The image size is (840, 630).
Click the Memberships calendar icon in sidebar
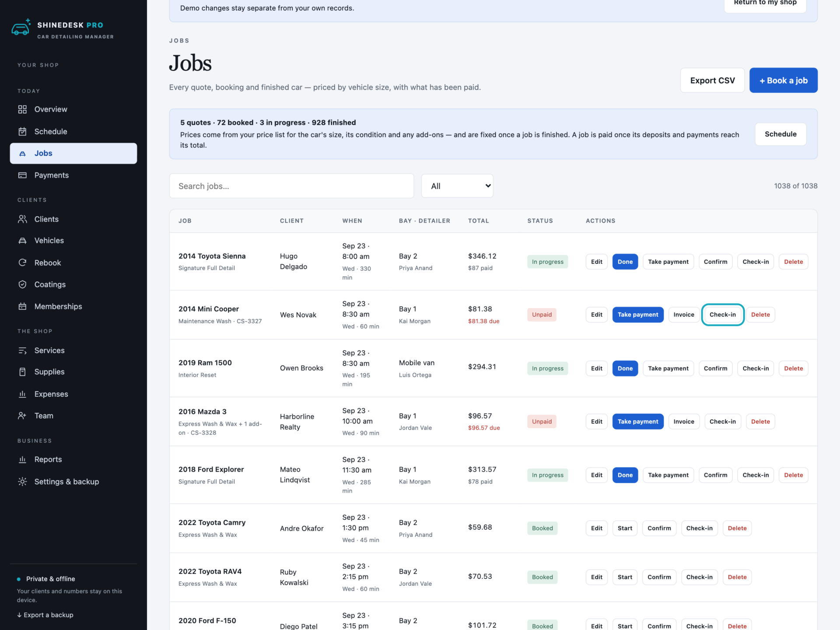click(22, 306)
